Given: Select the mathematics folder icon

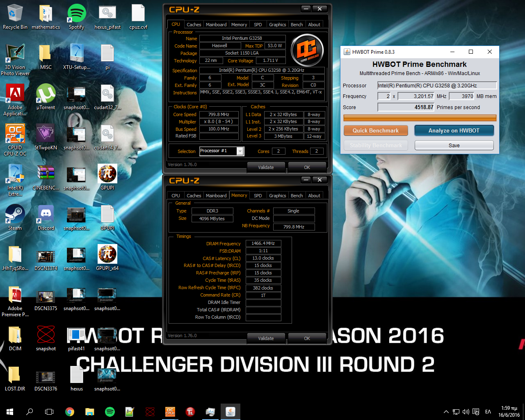Looking at the screenshot, I should click(46, 17).
